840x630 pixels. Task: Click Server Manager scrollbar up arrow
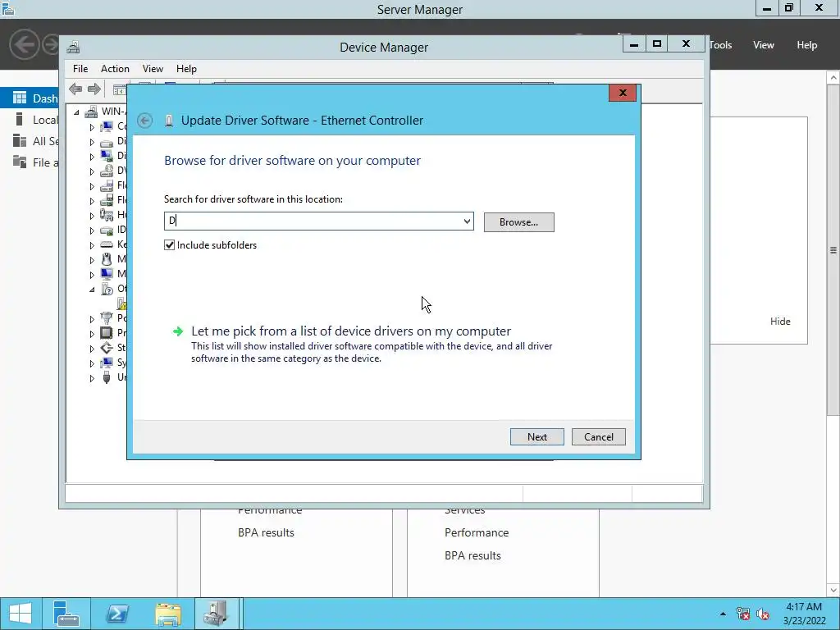(833, 78)
